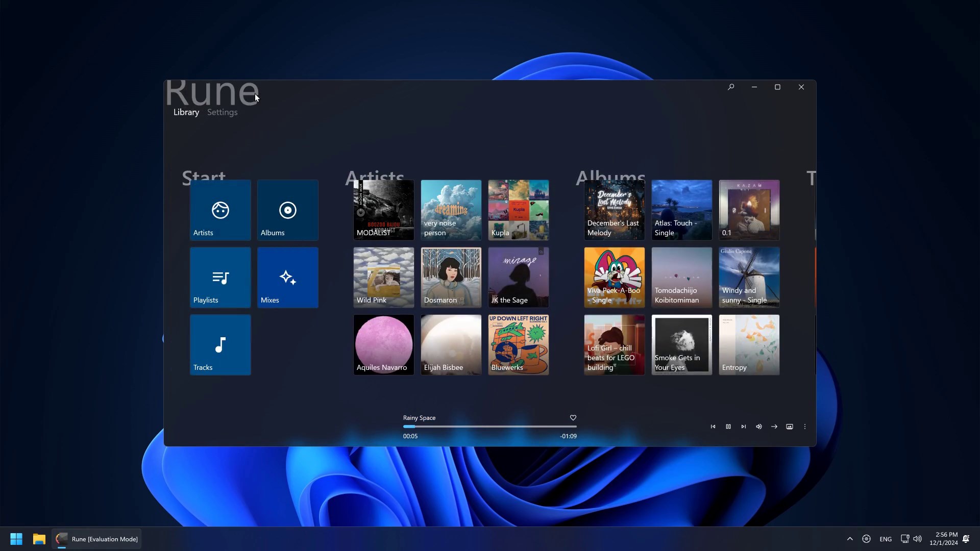Click the track progress bar

(x=490, y=427)
